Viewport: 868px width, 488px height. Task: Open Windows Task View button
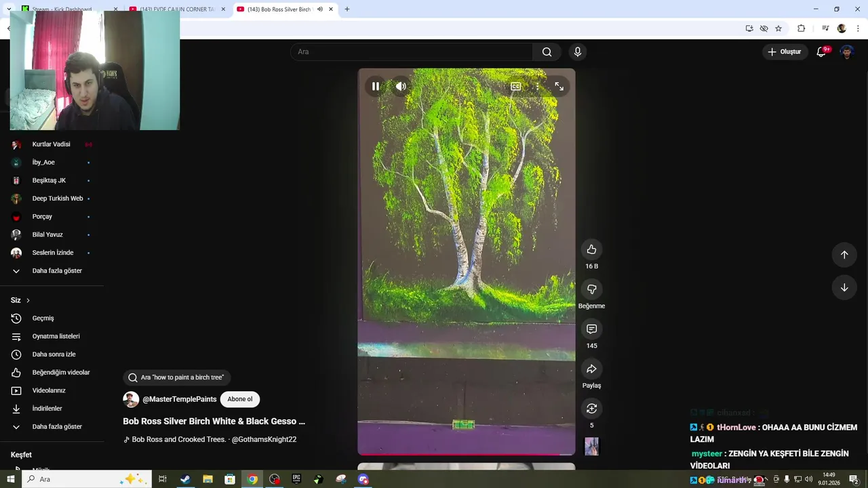pyautogui.click(x=163, y=479)
